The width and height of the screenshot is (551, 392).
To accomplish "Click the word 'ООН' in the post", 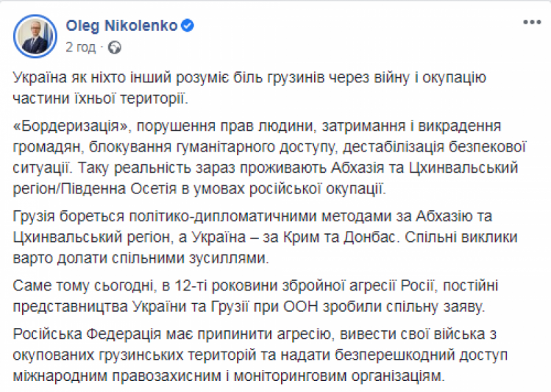I will [300, 307].
